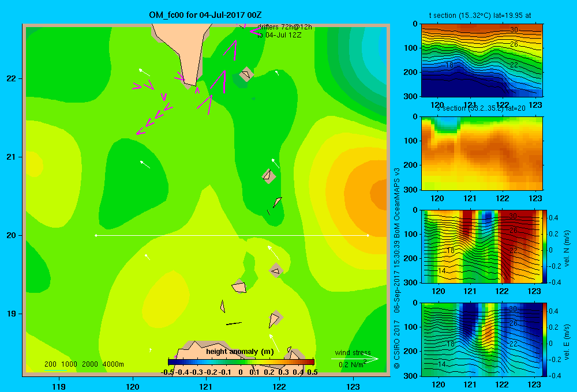Click the '18' isotherm label in the temperature section
This screenshot has width=577, height=392.
point(449,65)
